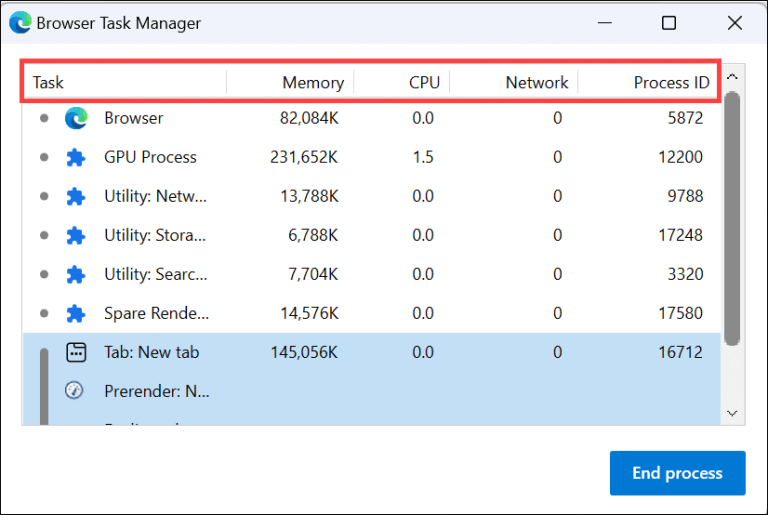Click the Spare Rende... puzzle icon
768x515 pixels.
click(76, 314)
